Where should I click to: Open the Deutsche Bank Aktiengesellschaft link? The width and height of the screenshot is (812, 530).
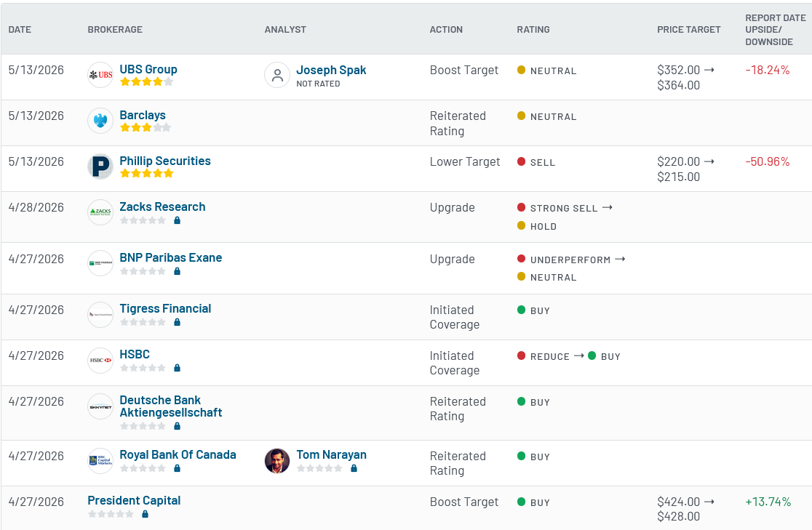click(x=171, y=406)
